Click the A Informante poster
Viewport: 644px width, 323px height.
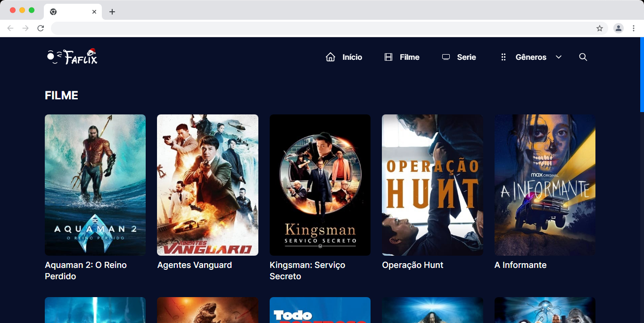pyautogui.click(x=545, y=185)
